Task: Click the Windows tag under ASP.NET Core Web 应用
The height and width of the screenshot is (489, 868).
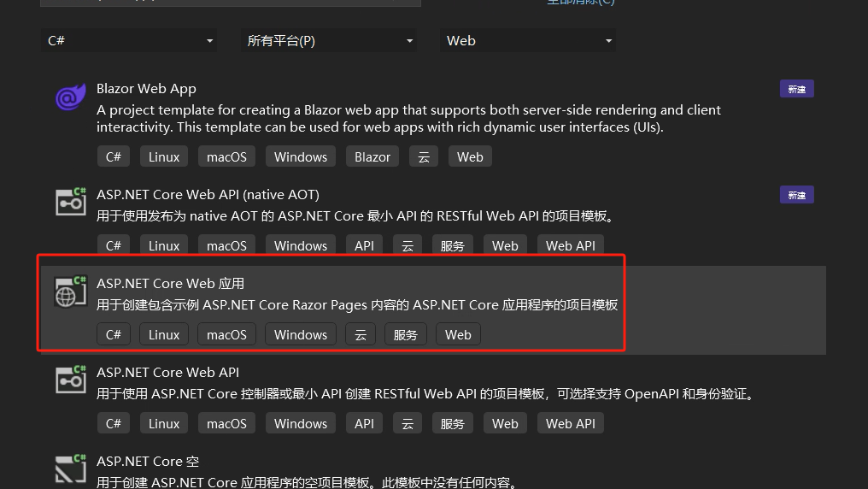Action: pos(301,334)
